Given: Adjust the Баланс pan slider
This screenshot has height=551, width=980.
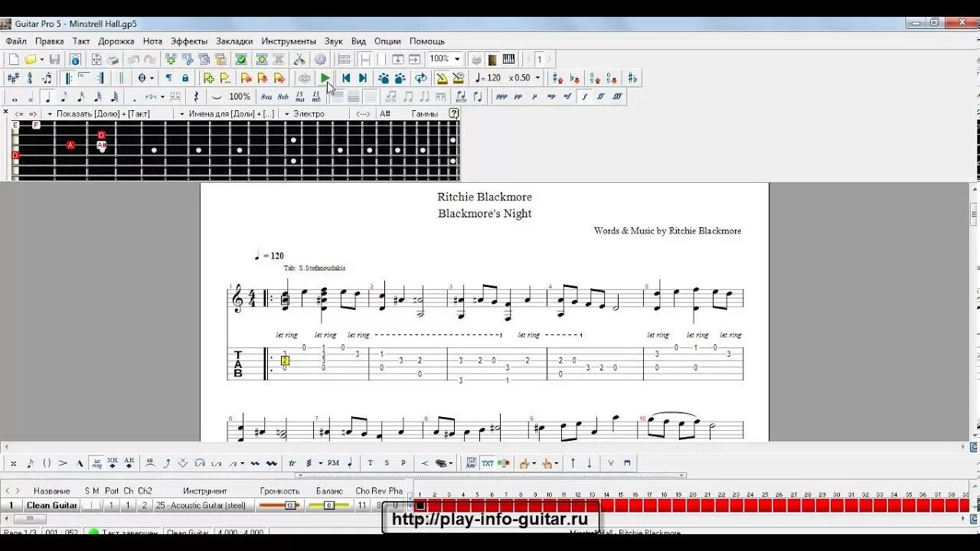Looking at the screenshot, I should (329, 505).
